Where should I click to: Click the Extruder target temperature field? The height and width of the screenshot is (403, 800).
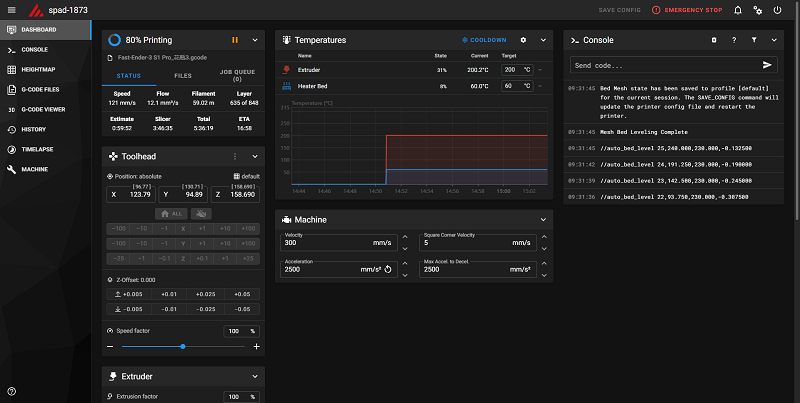tap(517, 70)
